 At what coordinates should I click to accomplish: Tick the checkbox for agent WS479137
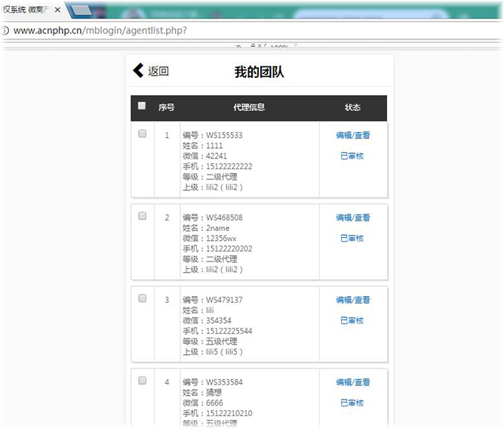pyautogui.click(x=143, y=298)
